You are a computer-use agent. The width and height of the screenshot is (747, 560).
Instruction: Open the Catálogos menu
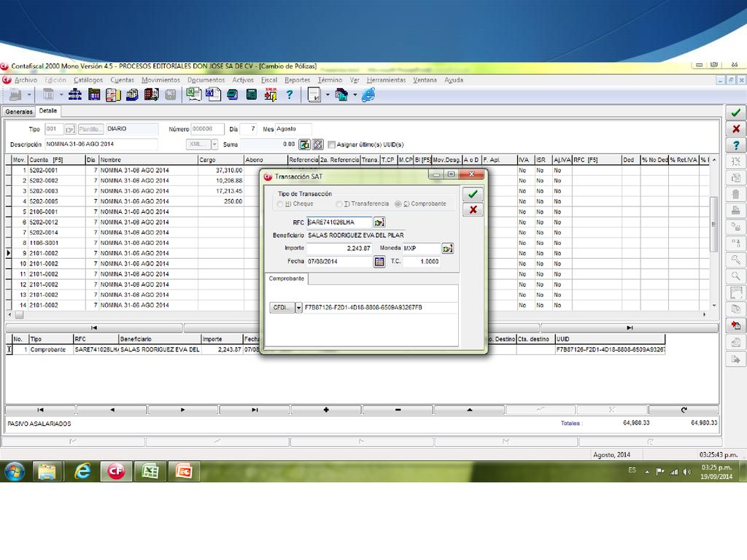click(x=88, y=80)
